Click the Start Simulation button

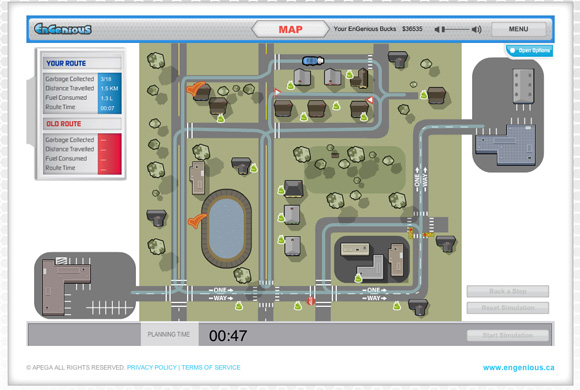pos(508,335)
